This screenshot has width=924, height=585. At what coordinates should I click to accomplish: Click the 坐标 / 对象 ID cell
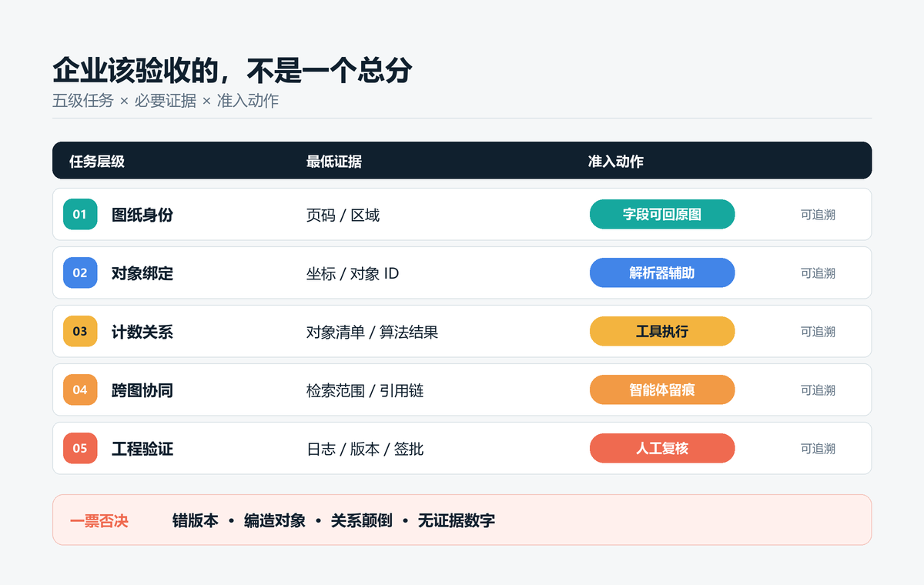[353, 273]
